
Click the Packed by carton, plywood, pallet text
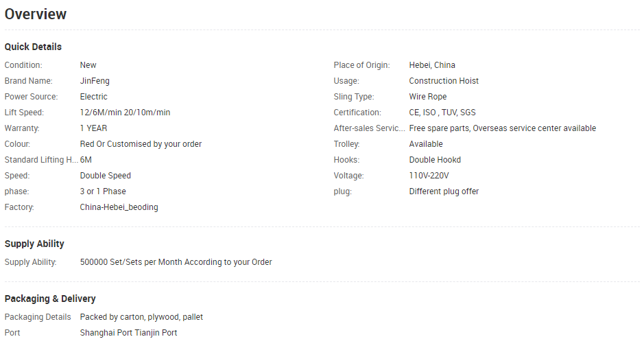point(141,317)
